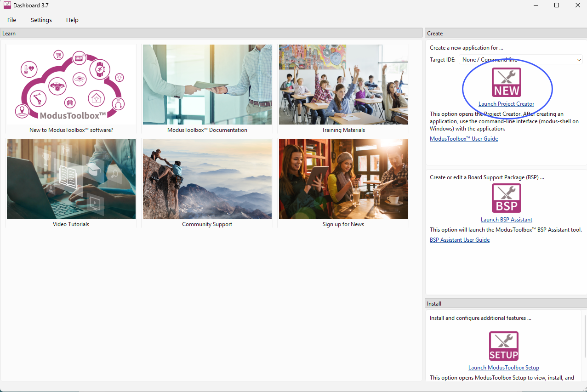Screen dimensions: 587x392
Task: Click the NEW Project Creator icon
Action: (506, 82)
